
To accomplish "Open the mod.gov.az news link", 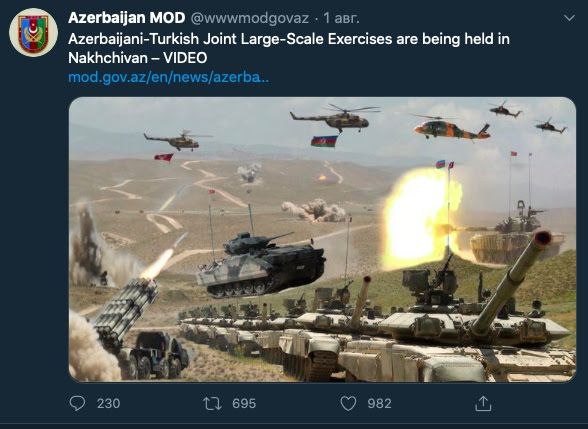I will pyautogui.click(x=169, y=77).
